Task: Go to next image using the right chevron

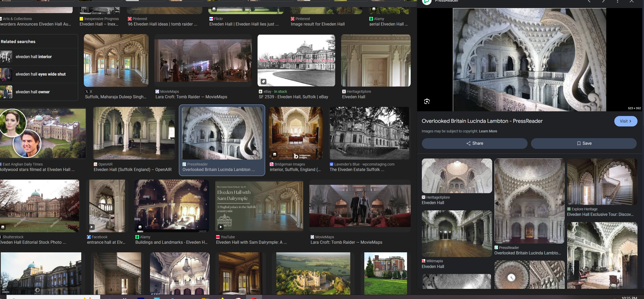Action: tap(603, 1)
